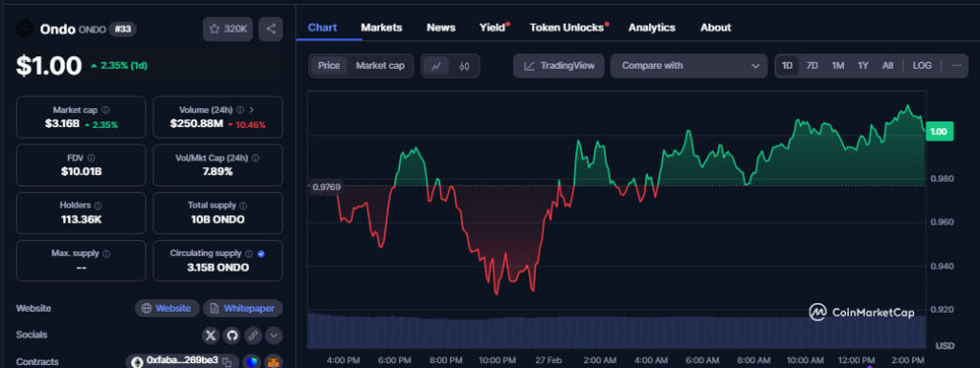Screen dimensions: 980x368
Task: Click the 10B ONDO total supply value
Action: 217,220
